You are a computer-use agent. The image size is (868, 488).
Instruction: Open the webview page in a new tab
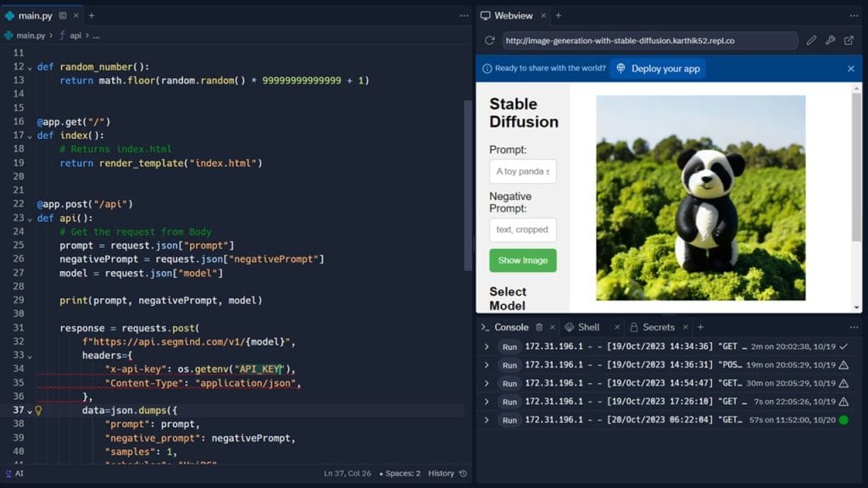tap(849, 40)
